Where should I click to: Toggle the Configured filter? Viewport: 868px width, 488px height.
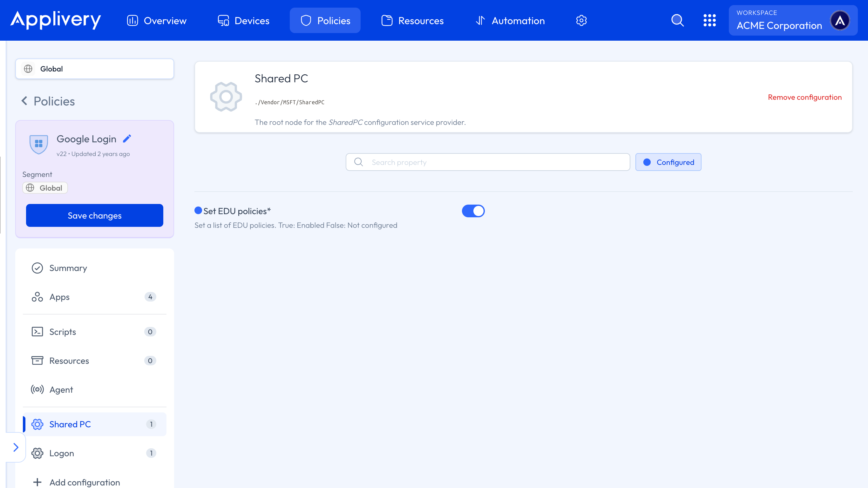click(668, 162)
